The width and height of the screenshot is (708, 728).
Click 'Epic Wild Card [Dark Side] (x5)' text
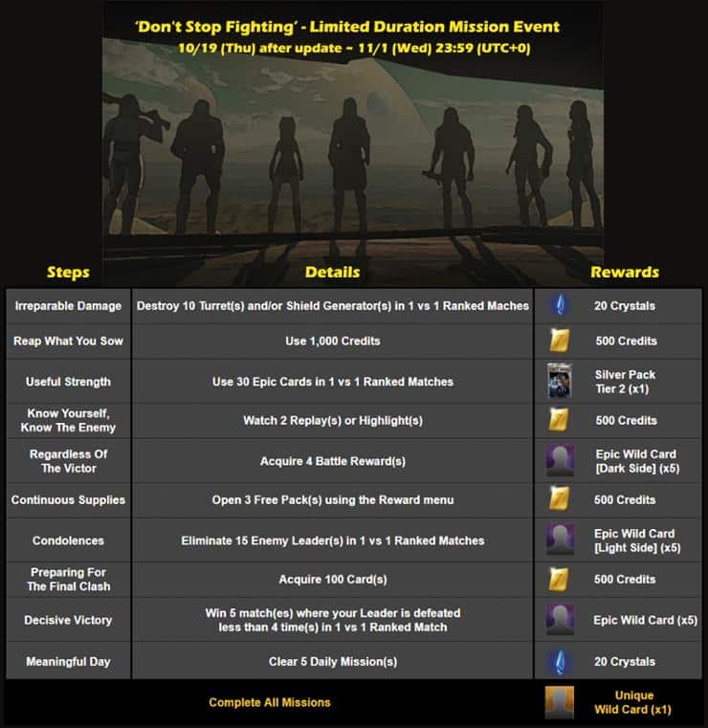(x=637, y=461)
